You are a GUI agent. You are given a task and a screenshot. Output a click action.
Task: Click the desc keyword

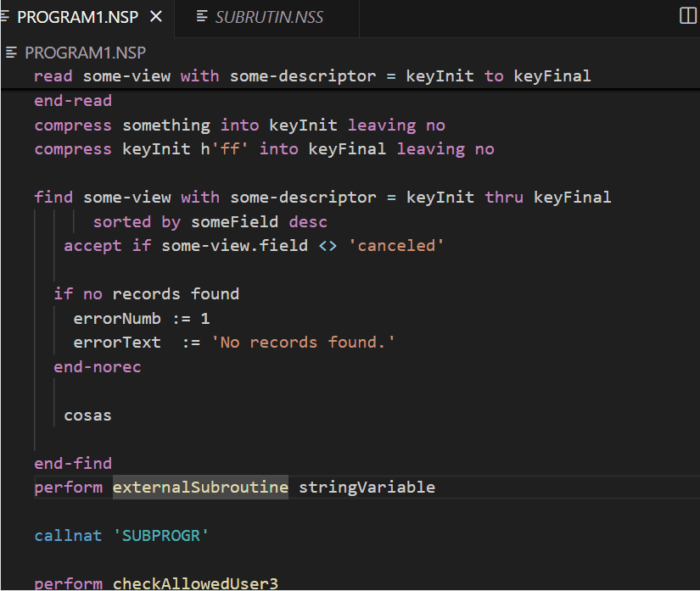point(308,221)
